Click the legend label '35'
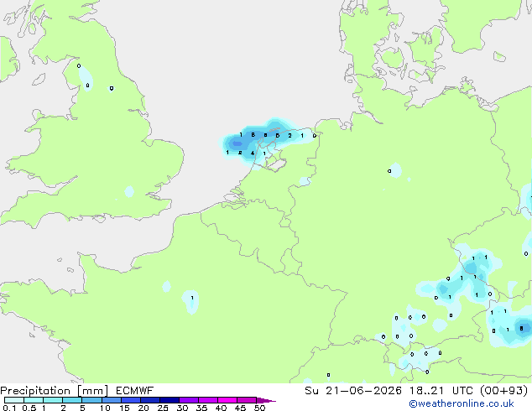 201,408
